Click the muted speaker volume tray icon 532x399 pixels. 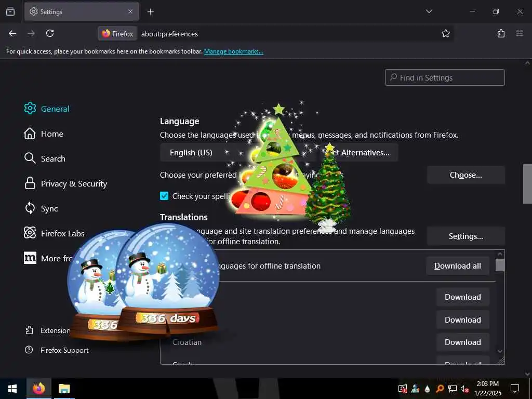(464, 389)
